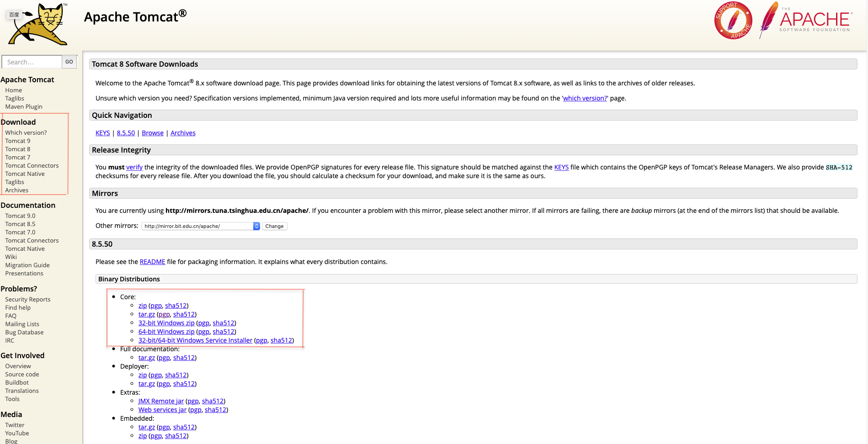Click the Change mirror button
This screenshot has width=868, height=444.
pyautogui.click(x=274, y=226)
